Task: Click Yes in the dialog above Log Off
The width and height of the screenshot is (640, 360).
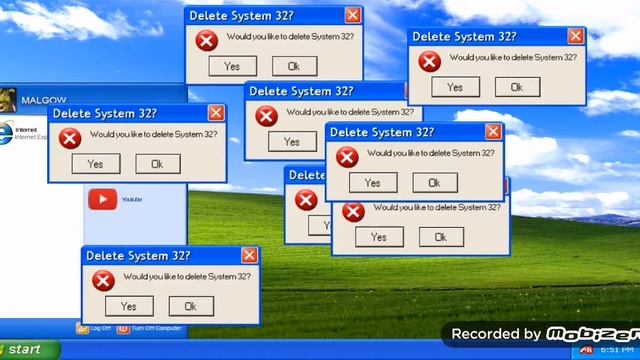Action: (129, 306)
